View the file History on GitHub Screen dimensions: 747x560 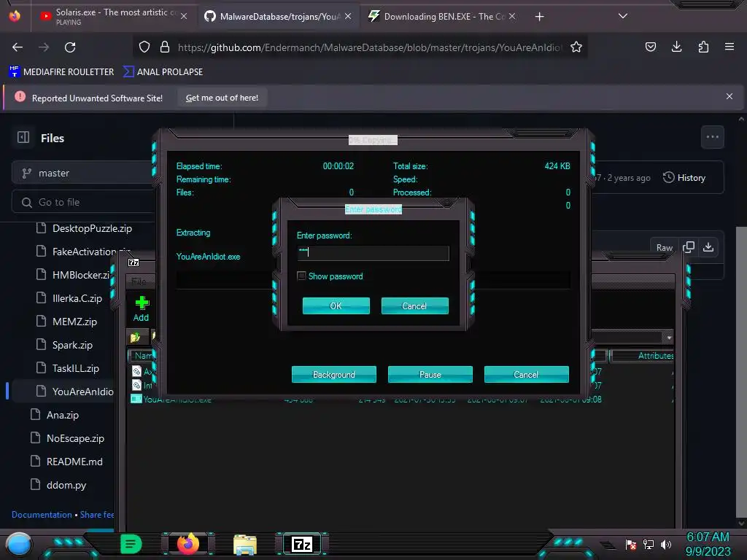click(x=684, y=178)
